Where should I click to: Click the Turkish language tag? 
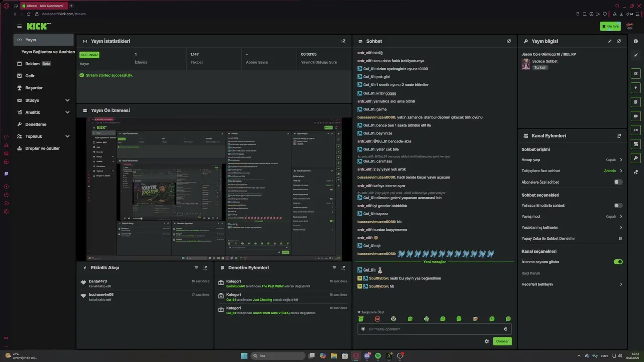coord(540,68)
